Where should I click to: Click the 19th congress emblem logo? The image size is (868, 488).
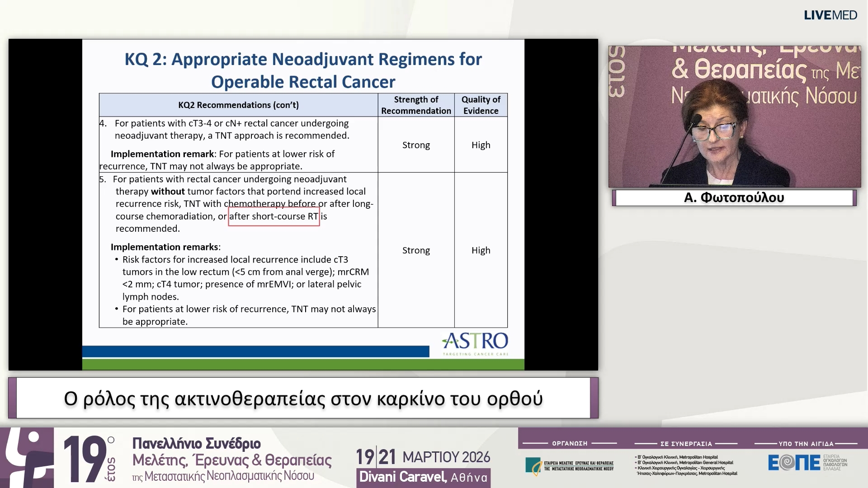click(27, 458)
